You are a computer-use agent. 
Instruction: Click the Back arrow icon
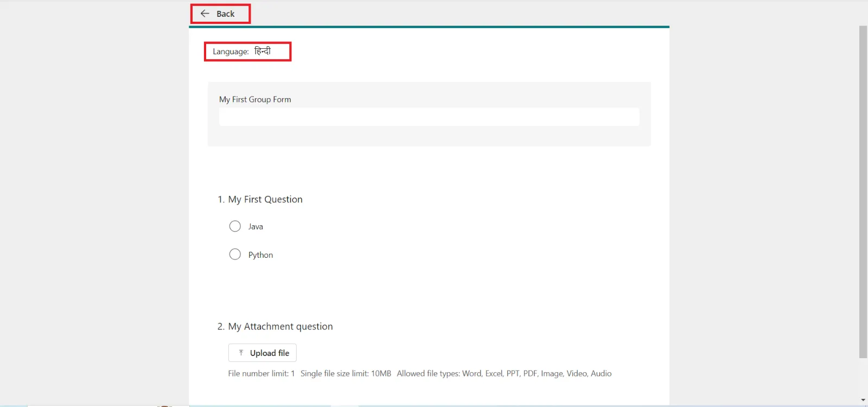pos(205,14)
